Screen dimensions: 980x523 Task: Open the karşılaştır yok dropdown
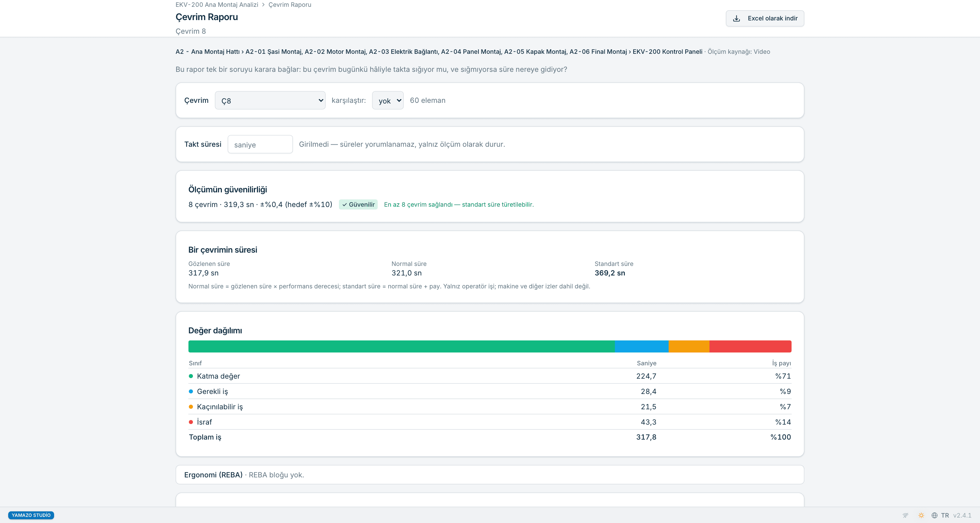[388, 100]
